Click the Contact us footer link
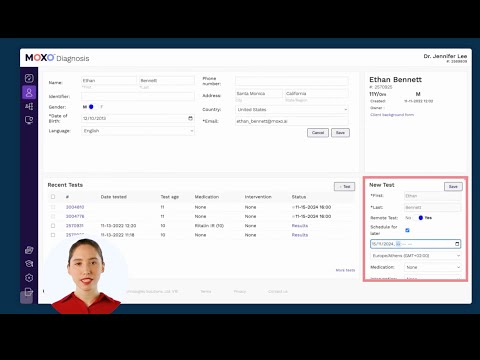This screenshot has height=360, width=480. pyautogui.click(x=278, y=291)
